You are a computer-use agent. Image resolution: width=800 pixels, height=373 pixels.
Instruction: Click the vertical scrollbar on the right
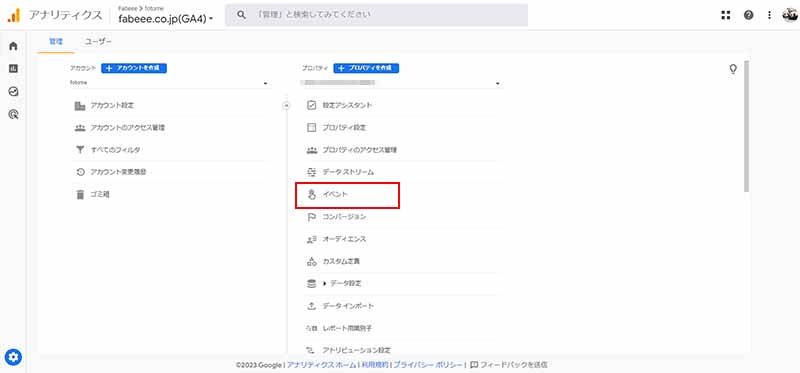point(746,127)
